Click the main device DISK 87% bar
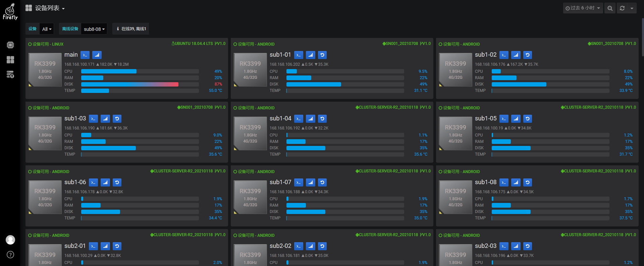644x266 pixels. [x=140, y=84]
